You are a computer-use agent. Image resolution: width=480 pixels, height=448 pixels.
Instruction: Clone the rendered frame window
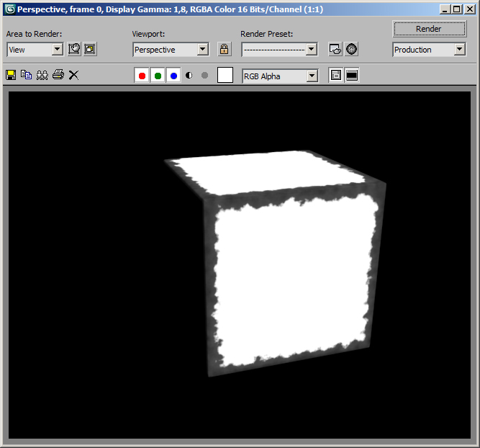pyautogui.click(x=42, y=75)
